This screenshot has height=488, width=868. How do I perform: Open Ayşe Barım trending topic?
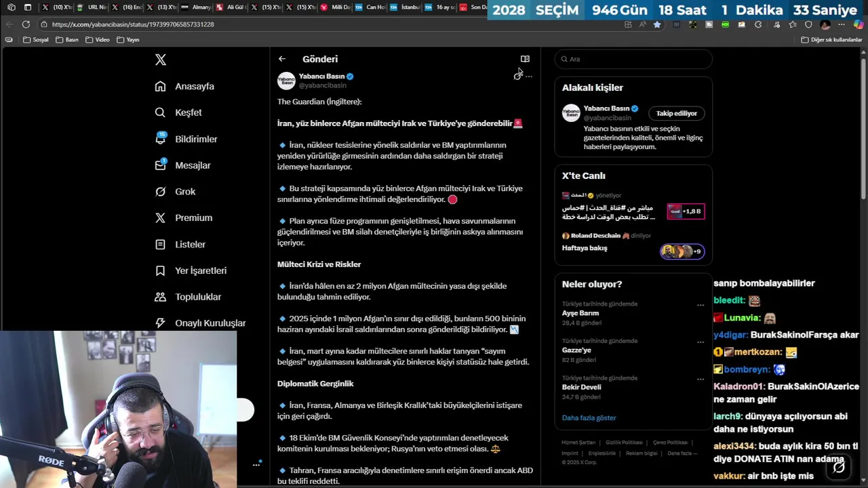click(580, 313)
